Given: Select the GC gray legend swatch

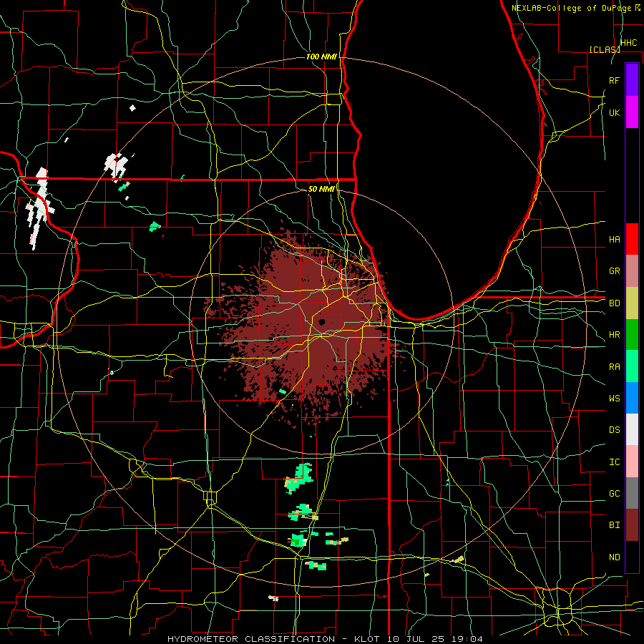Looking at the screenshot, I should [x=632, y=493].
